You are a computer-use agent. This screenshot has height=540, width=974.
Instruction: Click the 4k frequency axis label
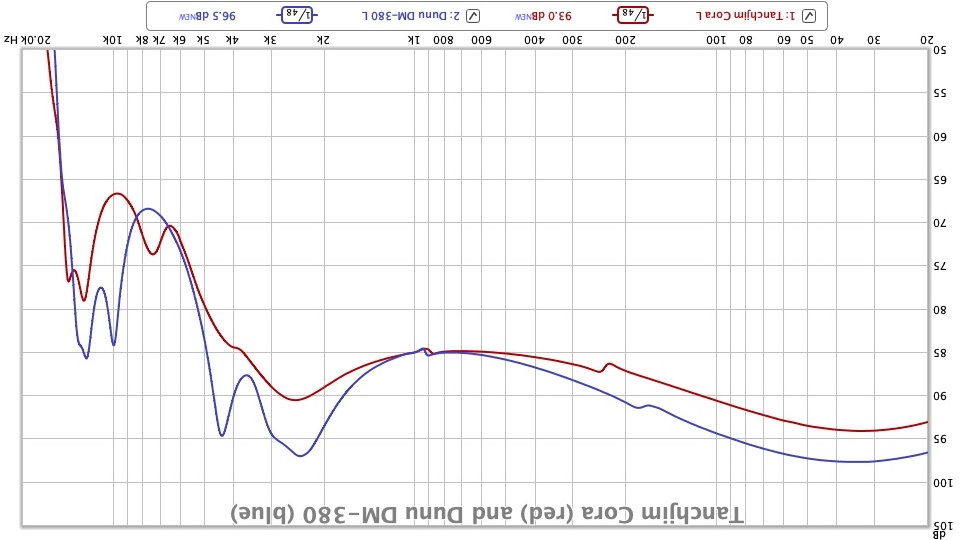click(x=232, y=40)
